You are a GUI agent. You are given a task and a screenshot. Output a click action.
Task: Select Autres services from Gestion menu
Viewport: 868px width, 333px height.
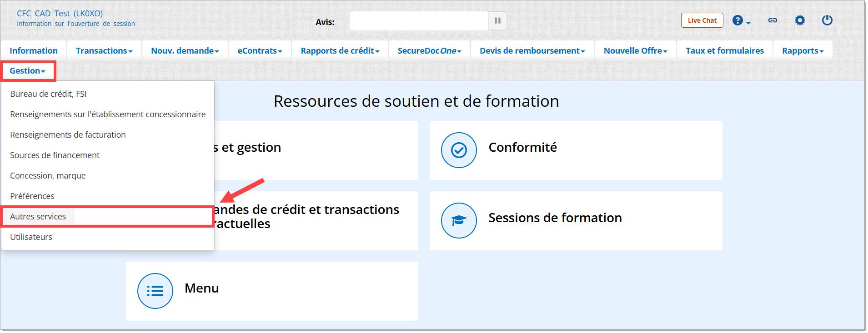38,217
